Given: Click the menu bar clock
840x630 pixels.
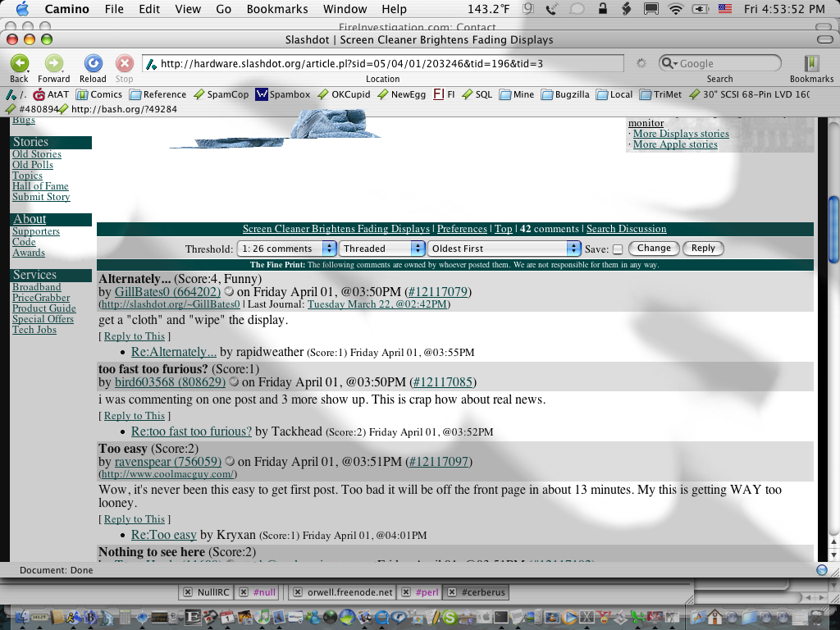Looking at the screenshot, I should click(784, 9).
